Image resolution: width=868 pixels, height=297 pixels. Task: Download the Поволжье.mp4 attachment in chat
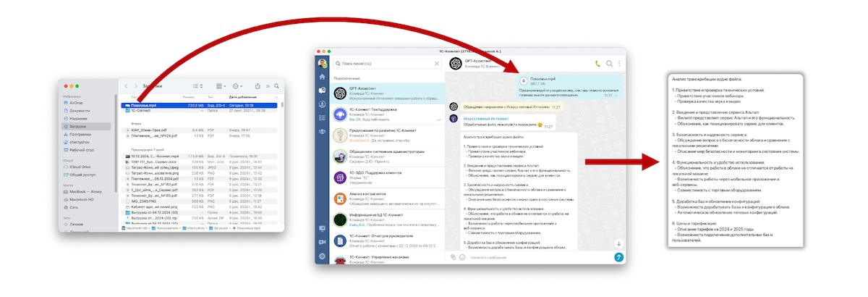[524, 80]
